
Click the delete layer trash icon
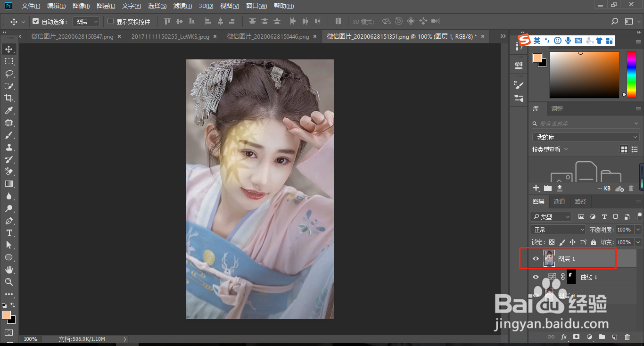(x=627, y=337)
